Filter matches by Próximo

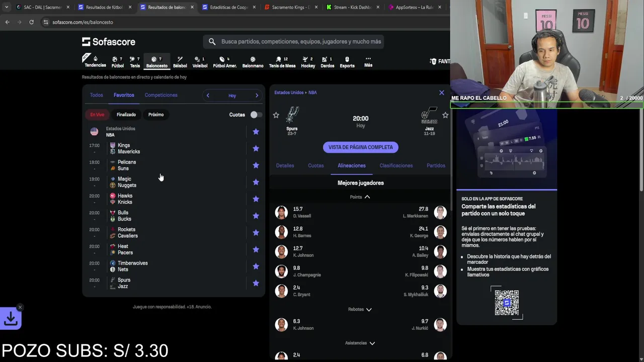point(156,115)
